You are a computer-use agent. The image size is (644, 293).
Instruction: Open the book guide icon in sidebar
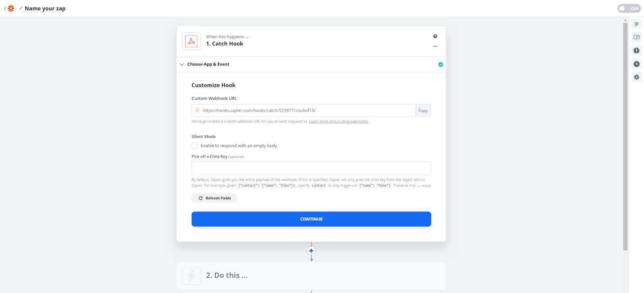pyautogui.click(x=636, y=37)
